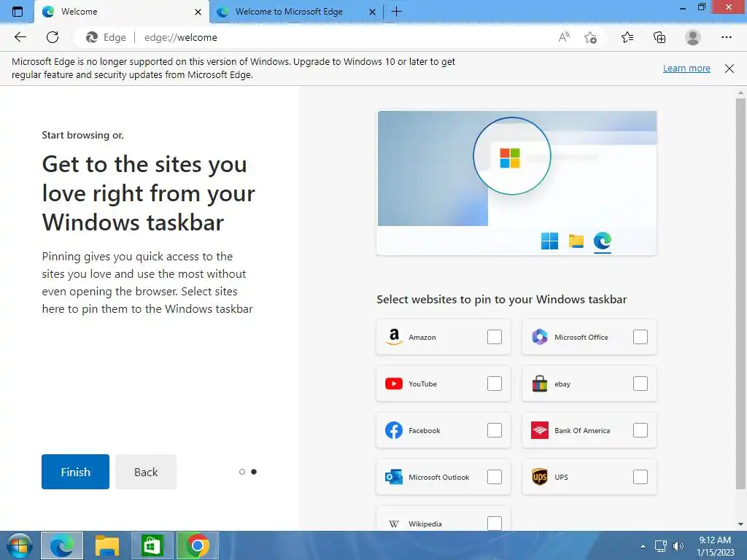The image size is (747, 560).
Task: Check the Wikipedia checkbox
Action: coord(495,523)
